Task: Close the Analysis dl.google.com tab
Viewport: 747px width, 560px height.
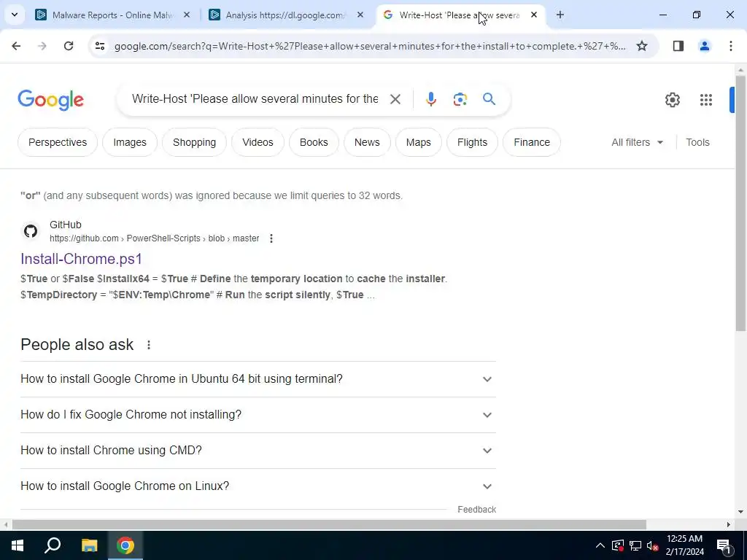Action: [x=360, y=15]
